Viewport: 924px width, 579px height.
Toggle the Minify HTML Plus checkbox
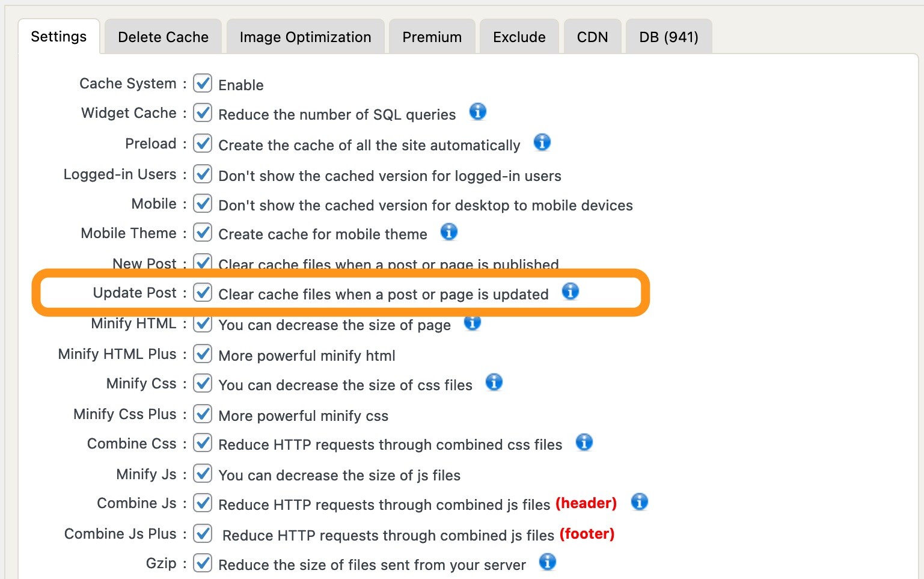tap(203, 354)
